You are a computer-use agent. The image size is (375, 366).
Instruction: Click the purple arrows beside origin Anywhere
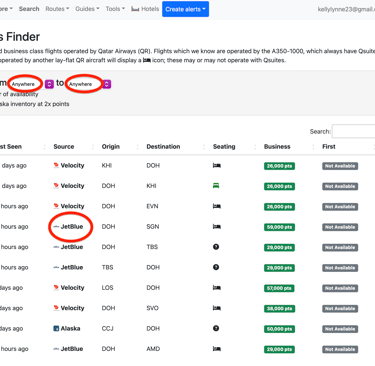[x=49, y=84]
